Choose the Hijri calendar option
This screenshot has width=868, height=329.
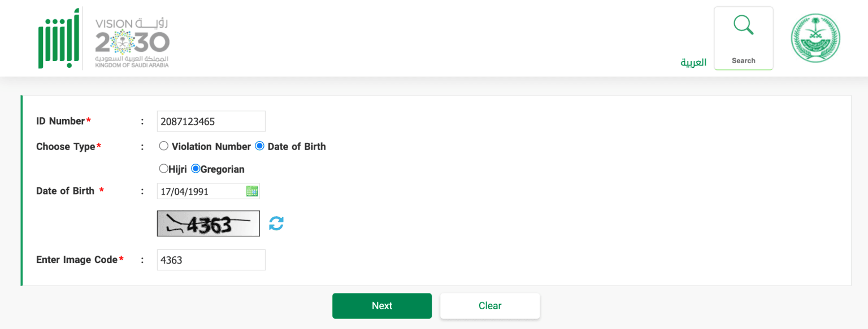164,168
